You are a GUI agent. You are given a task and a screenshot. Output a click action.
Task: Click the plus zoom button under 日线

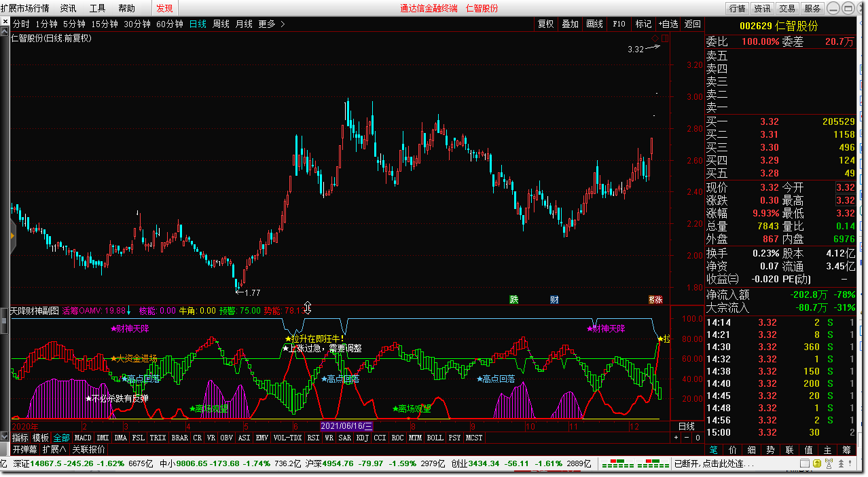point(676,438)
